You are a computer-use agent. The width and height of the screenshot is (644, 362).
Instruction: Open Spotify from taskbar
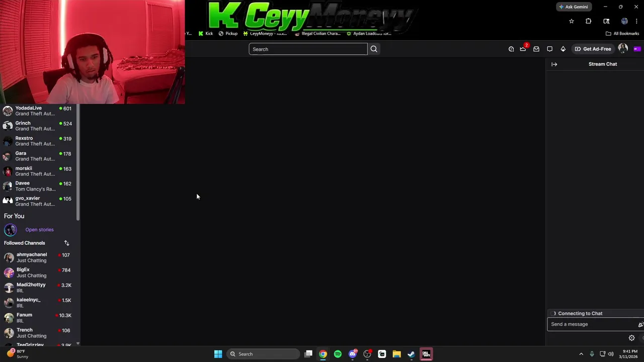point(338,354)
